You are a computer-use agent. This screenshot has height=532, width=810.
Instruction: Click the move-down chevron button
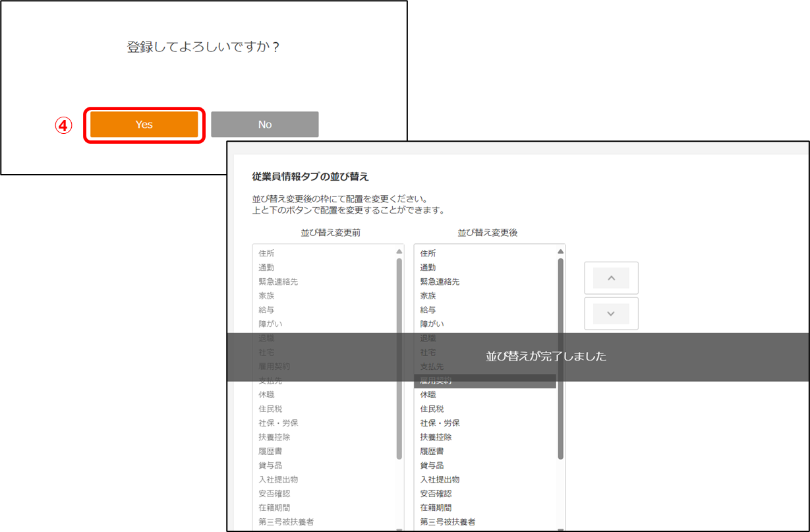click(x=611, y=314)
